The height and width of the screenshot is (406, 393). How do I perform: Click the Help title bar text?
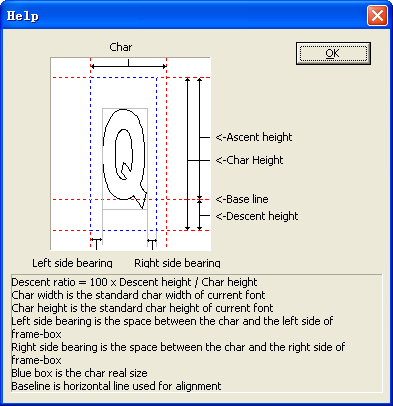[23, 16]
